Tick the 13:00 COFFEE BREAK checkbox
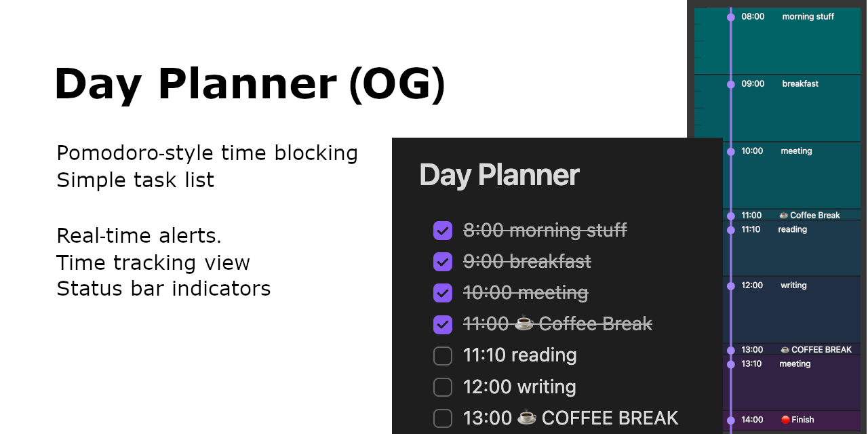This screenshot has height=434, width=868. (443, 418)
